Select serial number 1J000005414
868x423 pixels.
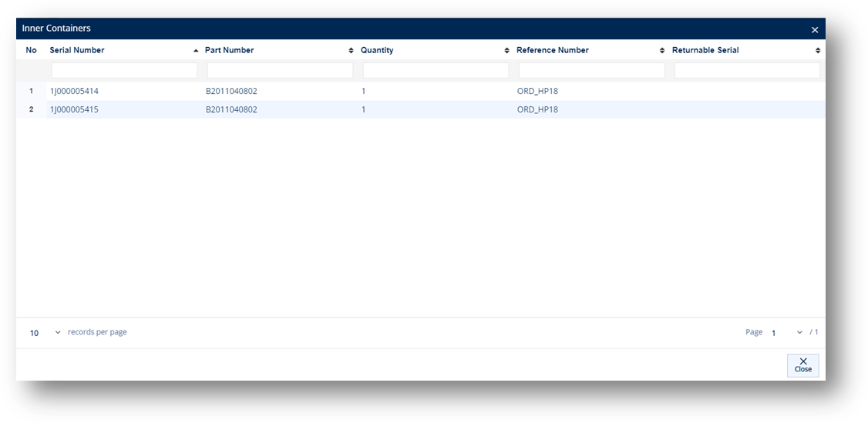(74, 91)
